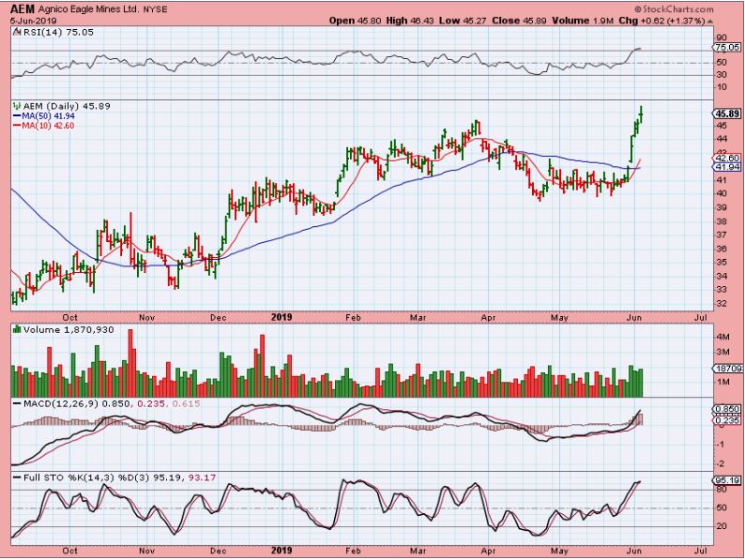Click the 0.235 MACD signal value tag
This screenshot has height=560, width=745.
(x=727, y=420)
